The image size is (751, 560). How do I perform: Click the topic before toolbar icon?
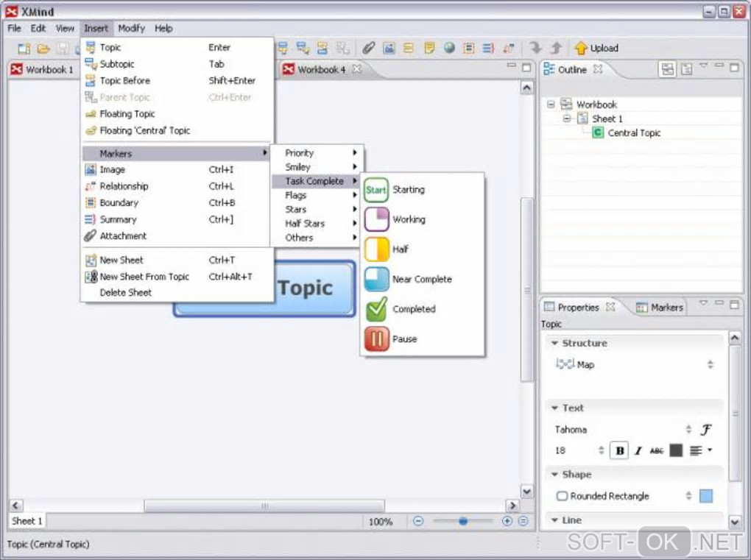[322, 48]
